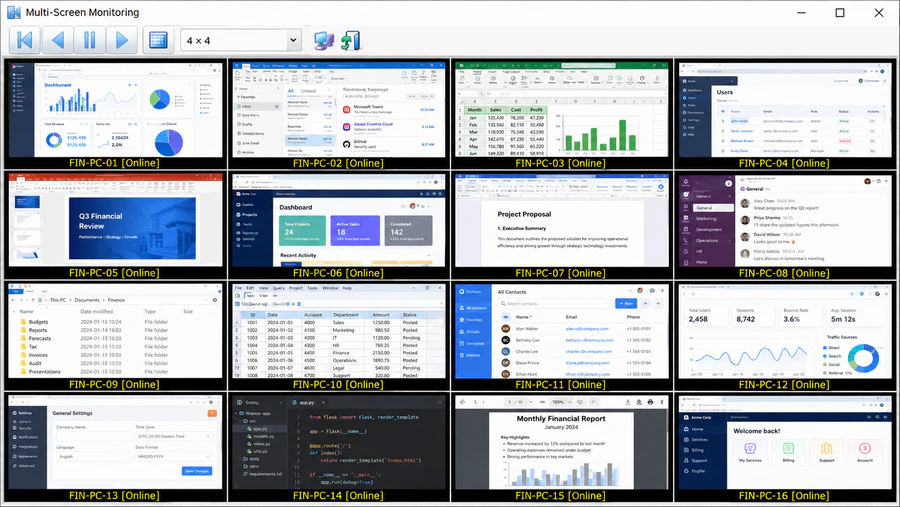
Task: Select the FIN-PC-07 Project Proposal thumbnail
Action: pos(562,220)
